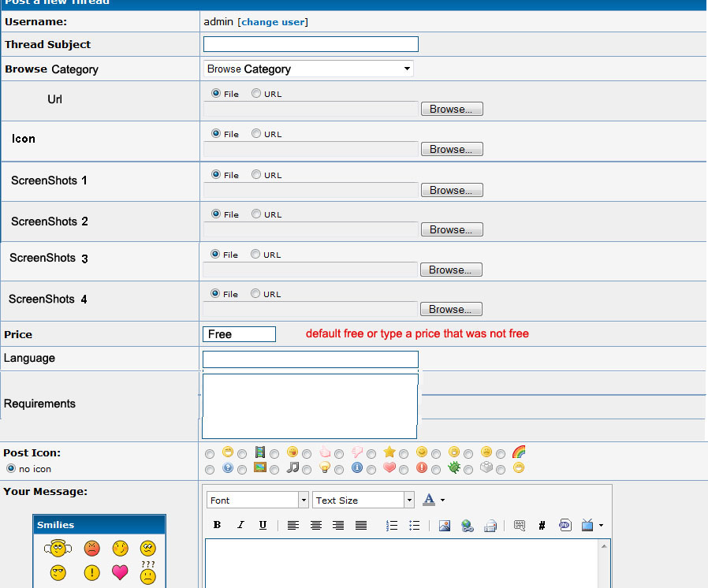This screenshot has height=588, width=708.
Task: Click the pink heart smiley
Action: [x=120, y=573]
